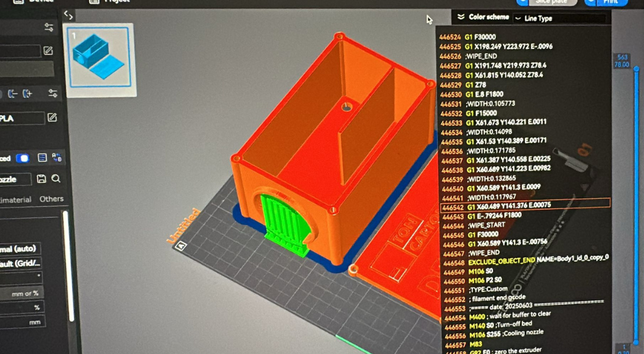Open the Line Type color scheme dropdown
The image size is (644, 354).
559,19
